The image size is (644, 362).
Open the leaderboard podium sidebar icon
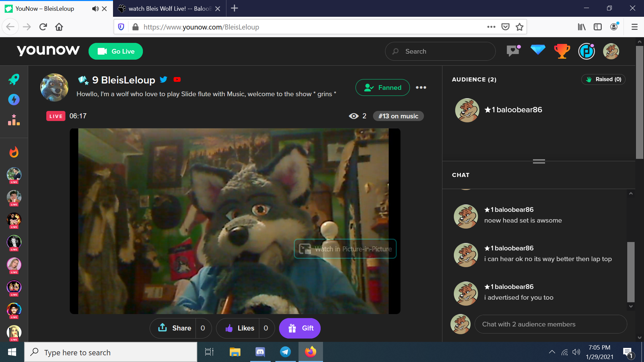click(x=14, y=120)
